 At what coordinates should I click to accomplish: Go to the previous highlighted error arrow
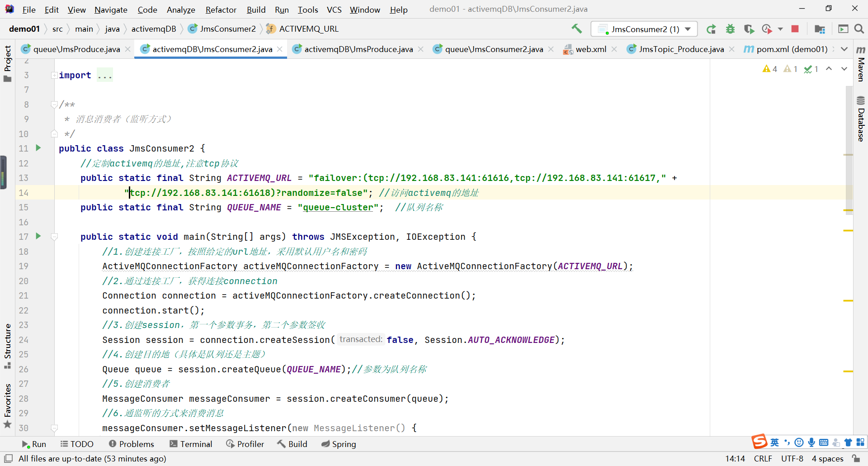pyautogui.click(x=829, y=69)
